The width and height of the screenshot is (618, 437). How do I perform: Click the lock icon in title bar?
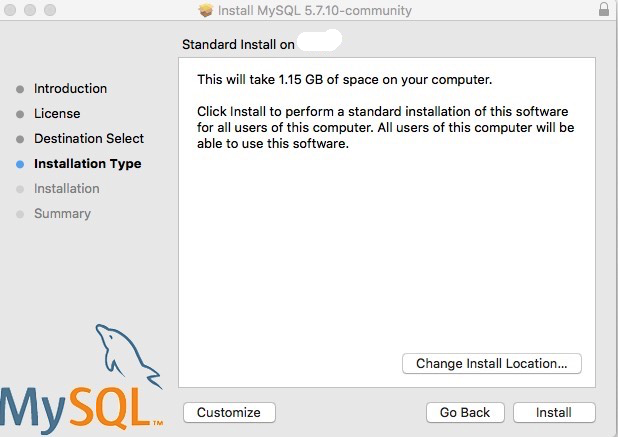(x=604, y=9)
